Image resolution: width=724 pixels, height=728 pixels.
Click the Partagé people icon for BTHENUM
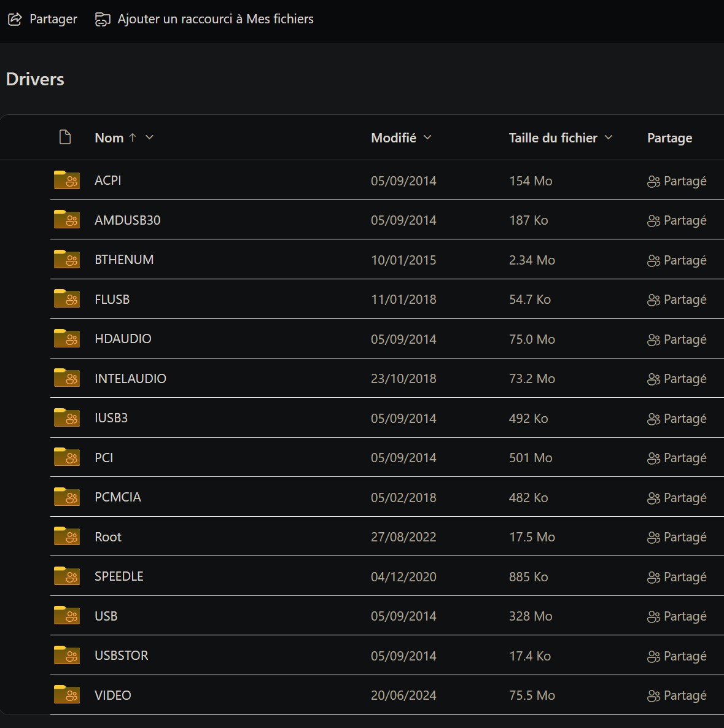point(653,261)
